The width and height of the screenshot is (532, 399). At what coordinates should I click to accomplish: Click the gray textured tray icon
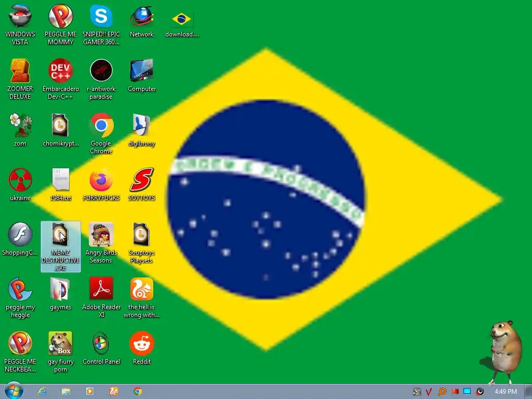coord(417,392)
